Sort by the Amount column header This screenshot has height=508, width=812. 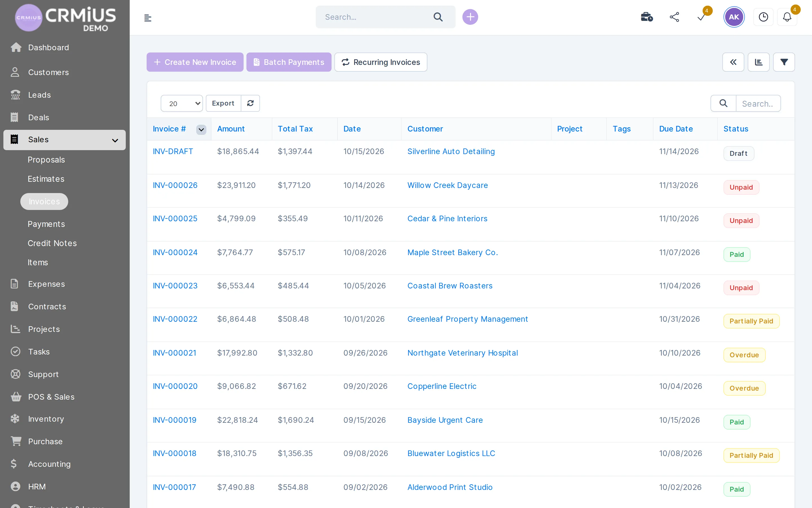tap(231, 129)
